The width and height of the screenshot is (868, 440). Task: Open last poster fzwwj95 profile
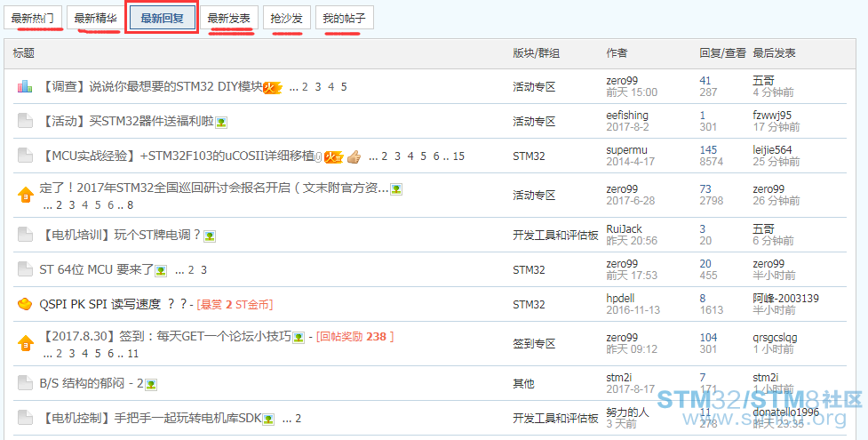pos(772,116)
